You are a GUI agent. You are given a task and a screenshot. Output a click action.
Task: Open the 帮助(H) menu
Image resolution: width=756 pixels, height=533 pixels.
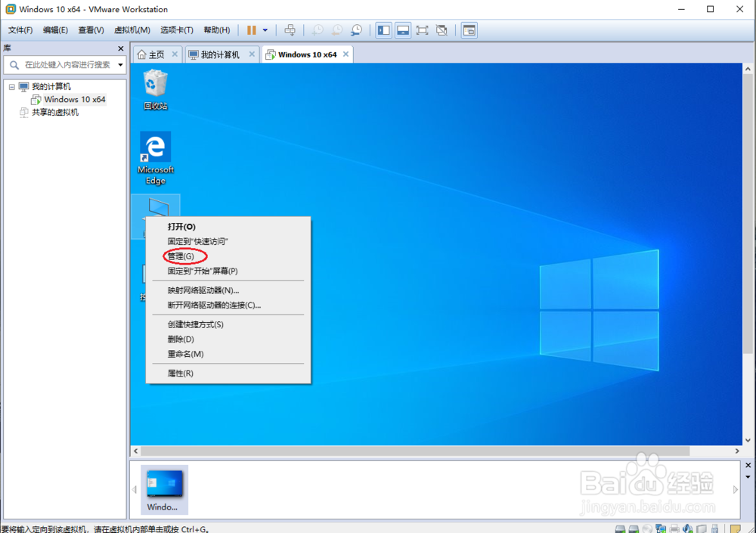tap(217, 30)
